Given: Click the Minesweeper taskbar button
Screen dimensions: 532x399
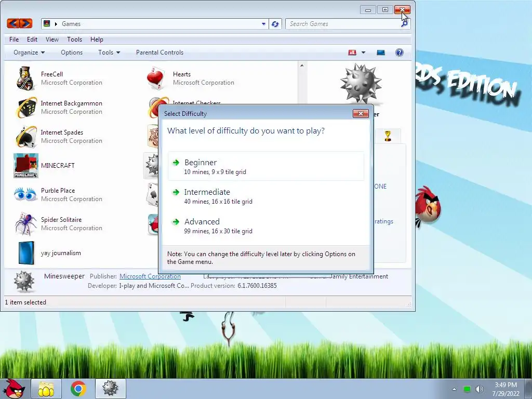Looking at the screenshot, I should (x=111, y=389).
